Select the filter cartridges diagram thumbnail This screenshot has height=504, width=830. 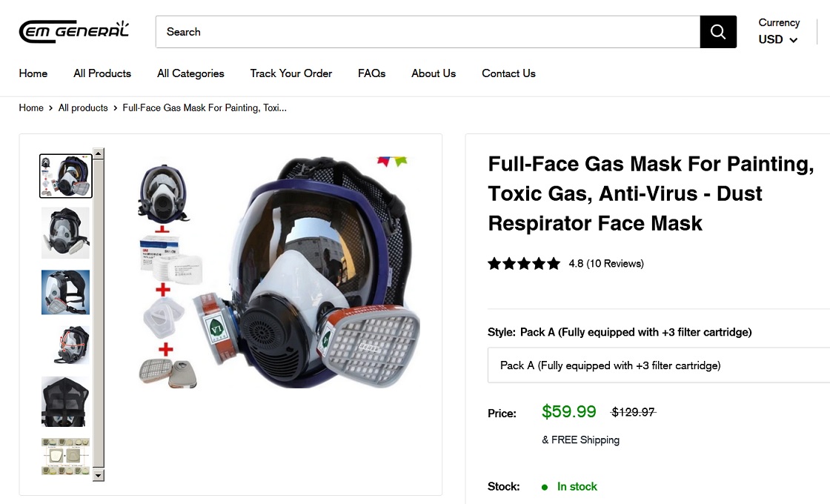coord(65,457)
